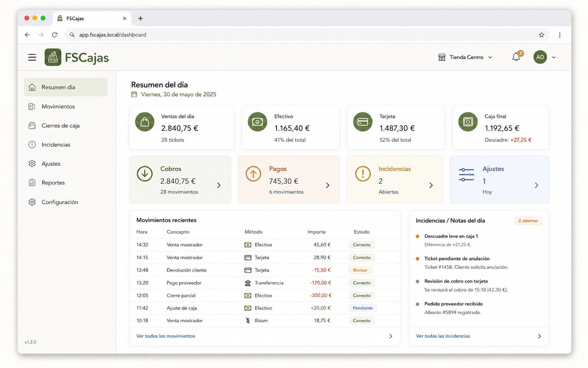Screen dimensions: 588x368
Task: Click the Ajustes sliders icon card
Action: (x=466, y=174)
